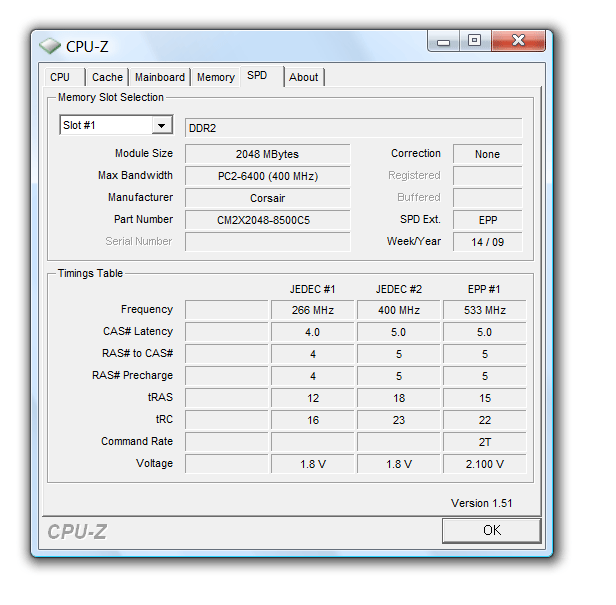Click the tRAS value 12
The height and width of the screenshot is (605, 616).
(313, 398)
